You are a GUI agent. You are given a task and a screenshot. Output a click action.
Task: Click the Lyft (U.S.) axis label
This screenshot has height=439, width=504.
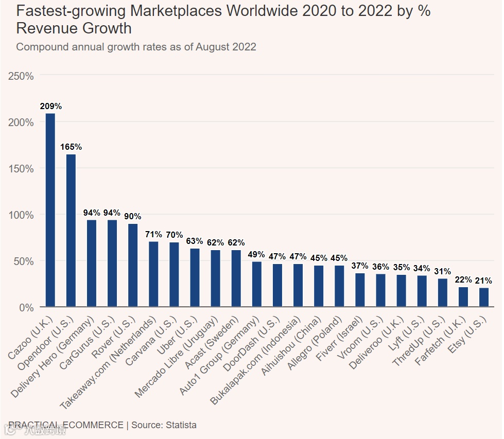(406, 333)
